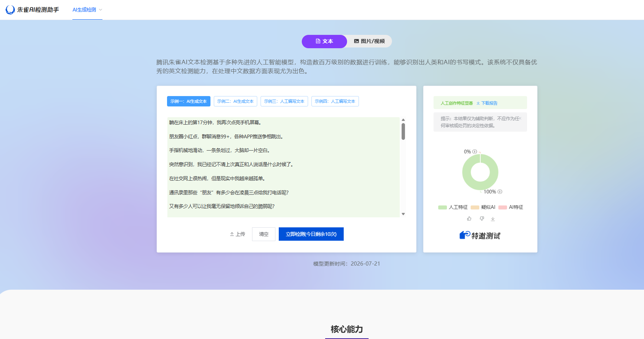The height and width of the screenshot is (339, 644).
Task: Click the 腾讯朱雀AI文本检测 description paragraph
Action: coord(347,67)
